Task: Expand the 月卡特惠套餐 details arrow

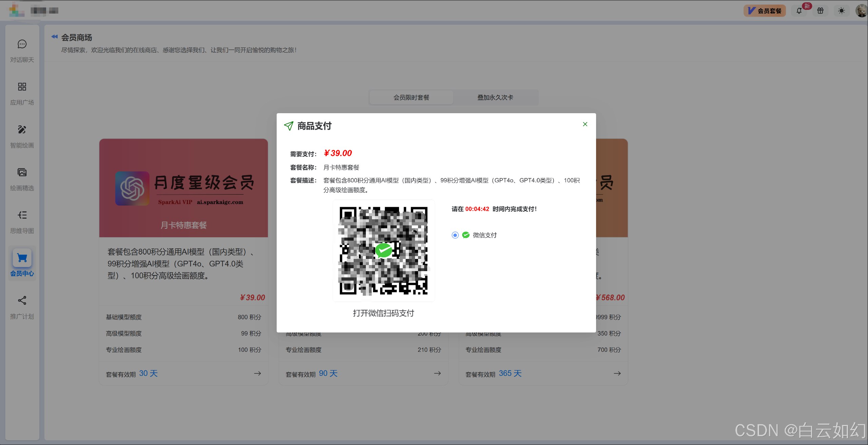Action: click(257, 373)
